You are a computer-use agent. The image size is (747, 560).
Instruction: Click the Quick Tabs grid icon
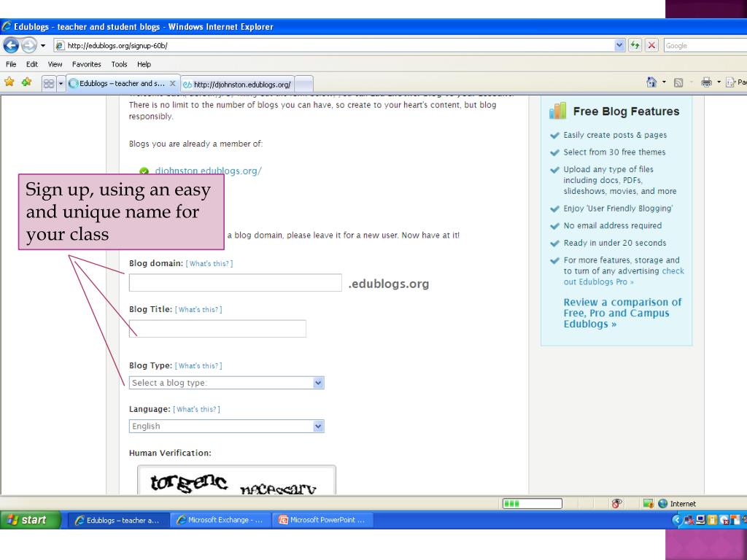(49, 85)
